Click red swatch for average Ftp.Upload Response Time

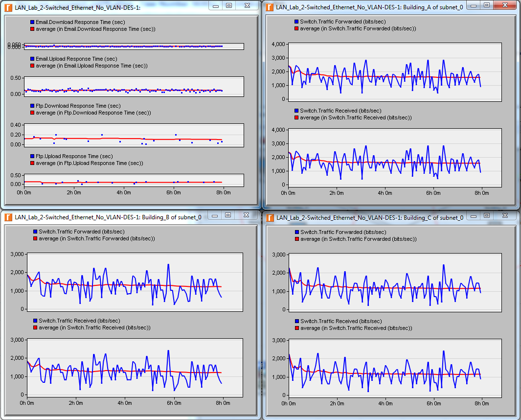click(32, 163)
